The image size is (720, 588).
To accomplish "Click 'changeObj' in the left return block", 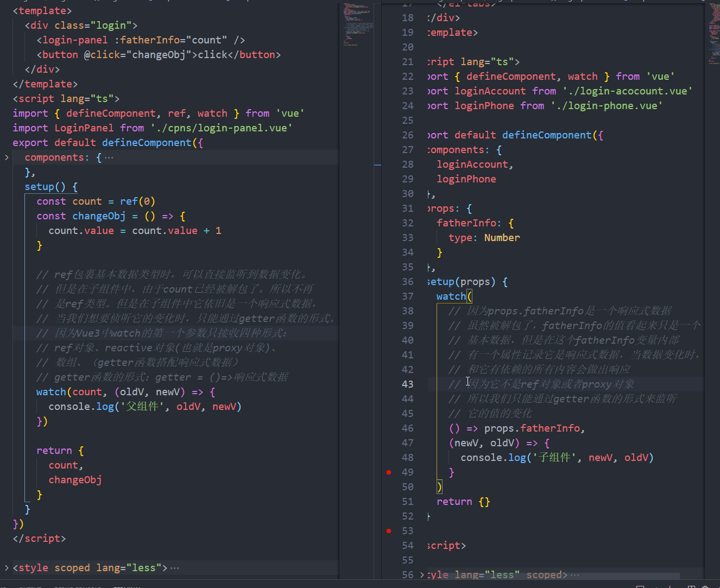I will pyautogui.click(x=75, y=480).
